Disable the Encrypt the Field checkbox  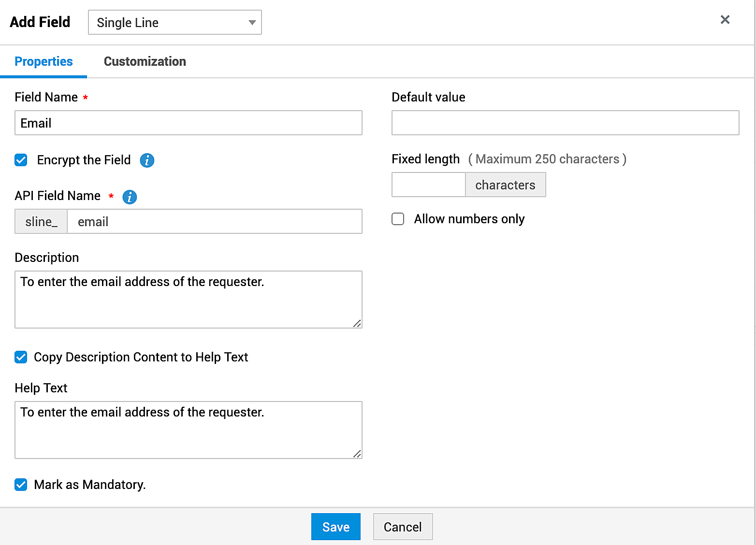point(21,160)
